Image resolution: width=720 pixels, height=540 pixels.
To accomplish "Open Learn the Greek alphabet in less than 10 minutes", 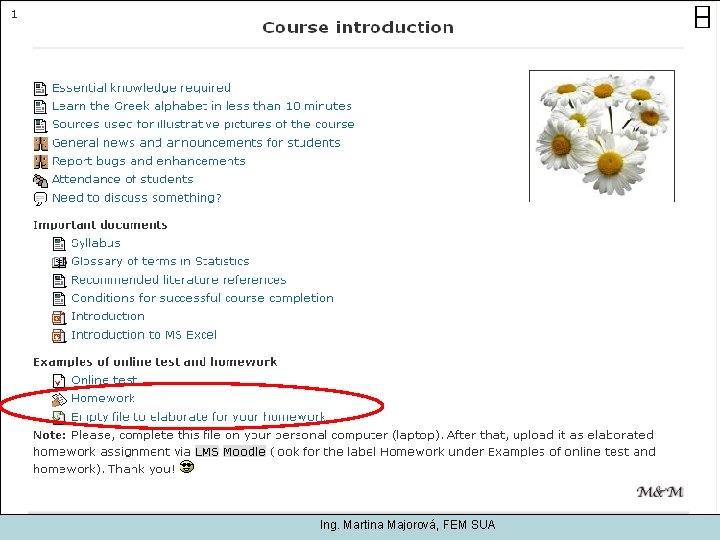I will click(202, 106).
